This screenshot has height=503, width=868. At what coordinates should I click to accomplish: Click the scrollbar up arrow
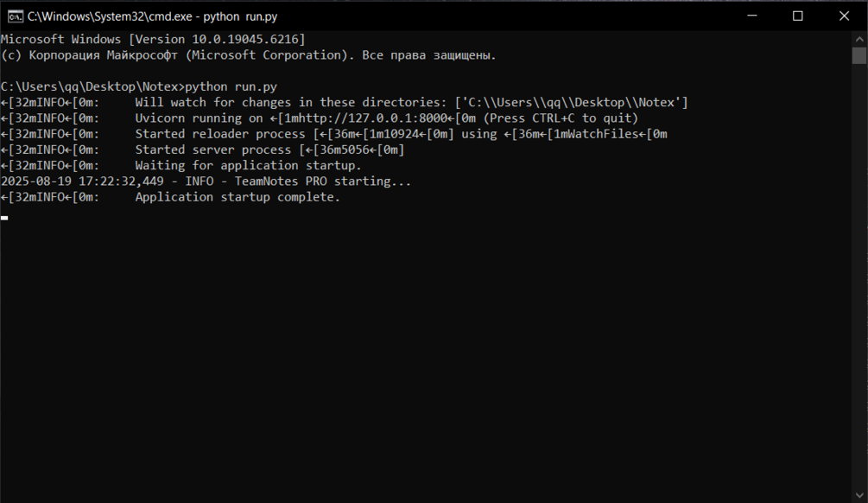pos(859,40)
